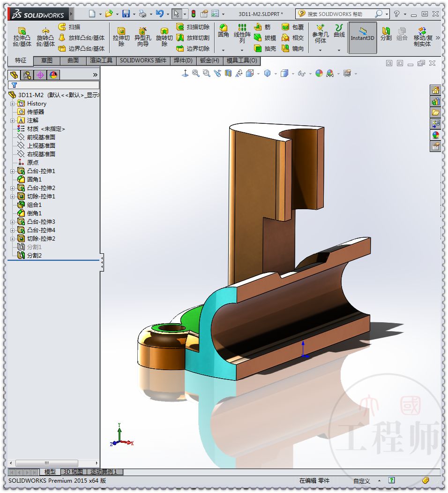Click the Rebuild traffic light icon
Image resolution: width=448 pixels, height=493 pixels.
click(194, 14)
